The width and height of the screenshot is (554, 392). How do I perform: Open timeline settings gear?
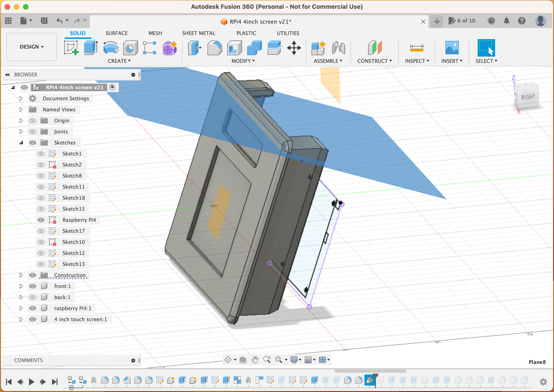pos(543,382)
